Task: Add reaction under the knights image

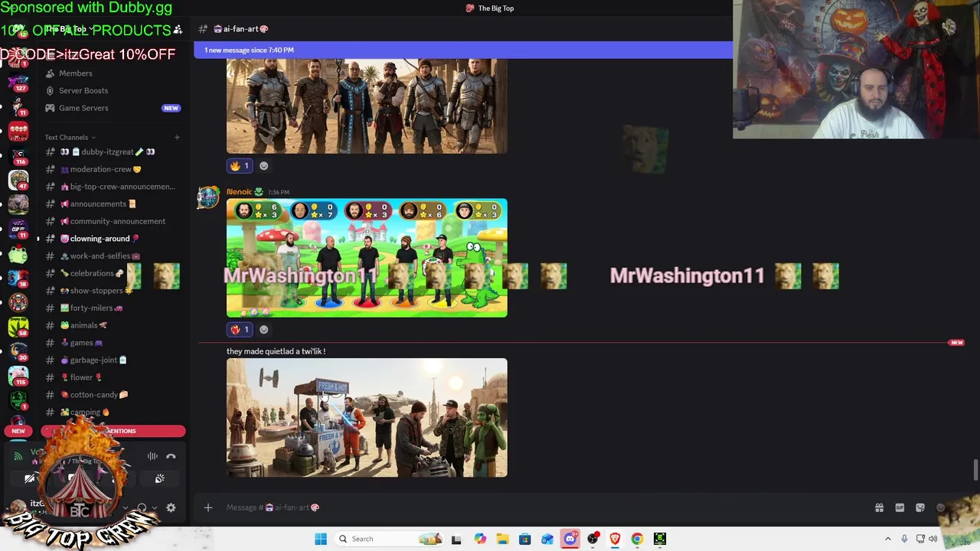Action: (264, 166)
